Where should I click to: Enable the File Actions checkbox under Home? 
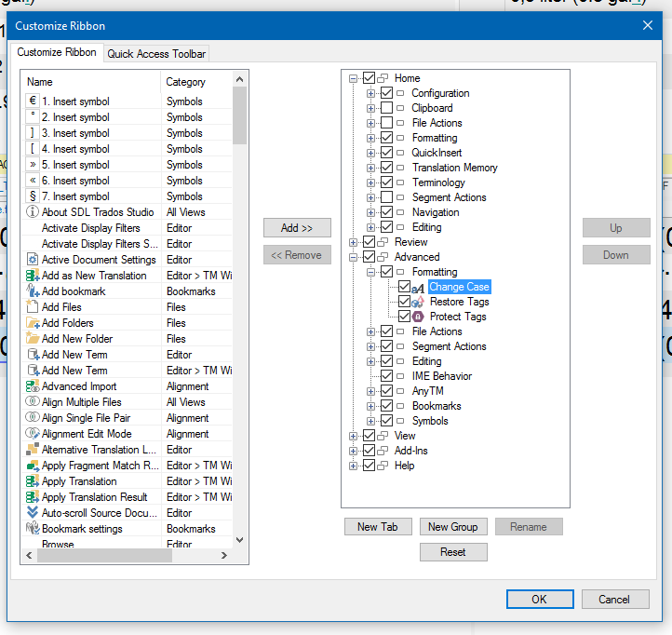point(386,123)
